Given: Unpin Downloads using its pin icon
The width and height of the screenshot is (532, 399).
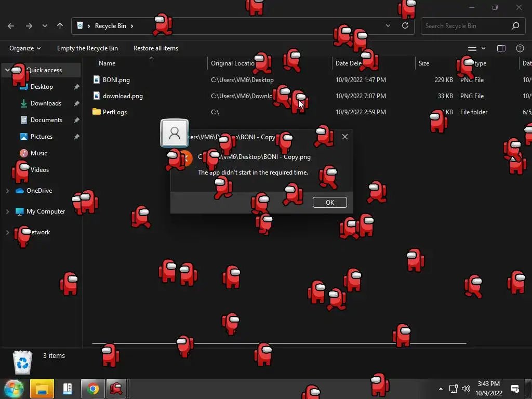Looking at the screenshot, I should (77, 103).
